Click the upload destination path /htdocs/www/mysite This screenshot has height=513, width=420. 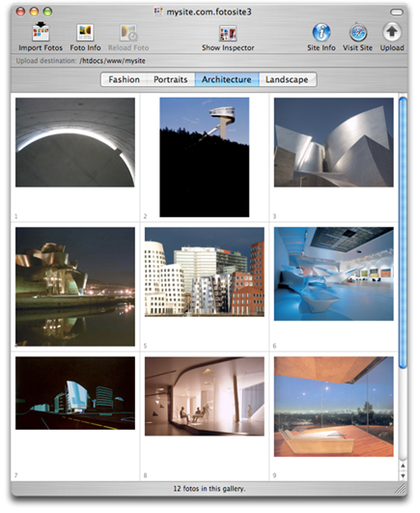click(x=112, y=61)
